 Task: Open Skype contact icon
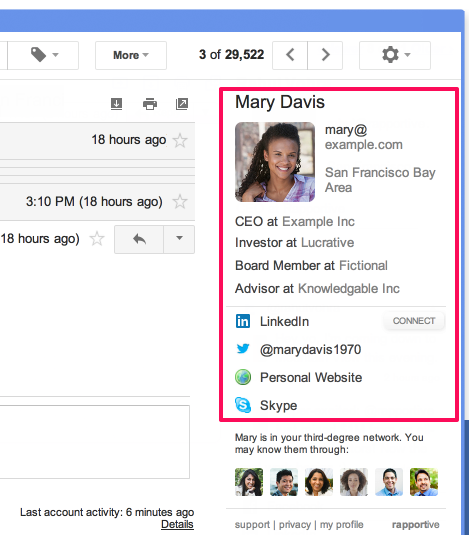[x=243, y=405]
